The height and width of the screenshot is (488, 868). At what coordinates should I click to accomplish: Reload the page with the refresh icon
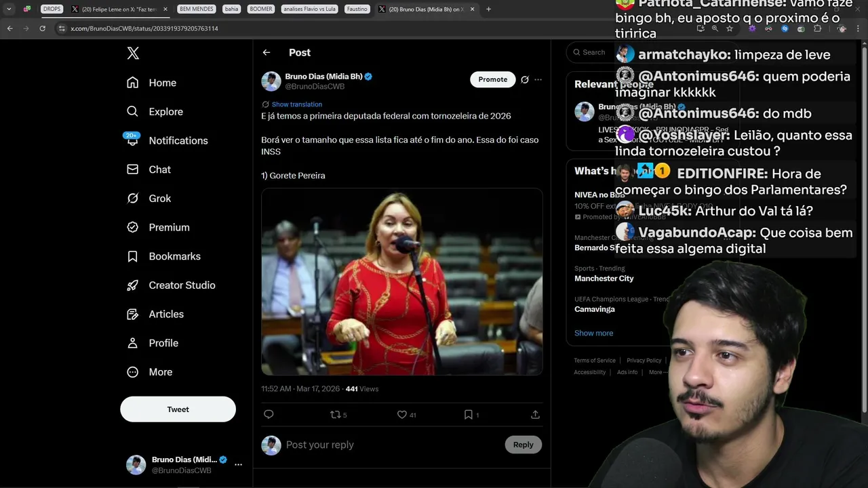[x=42, y=28]
